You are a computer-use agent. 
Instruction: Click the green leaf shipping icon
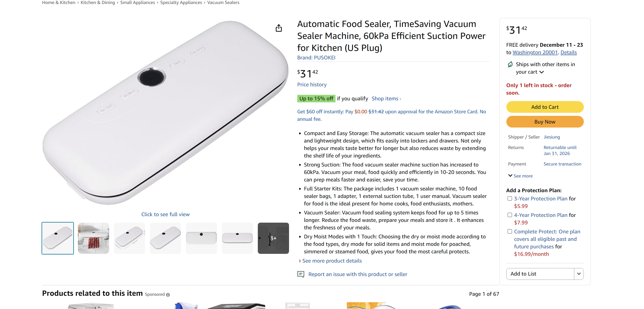[x=510, y=64]
